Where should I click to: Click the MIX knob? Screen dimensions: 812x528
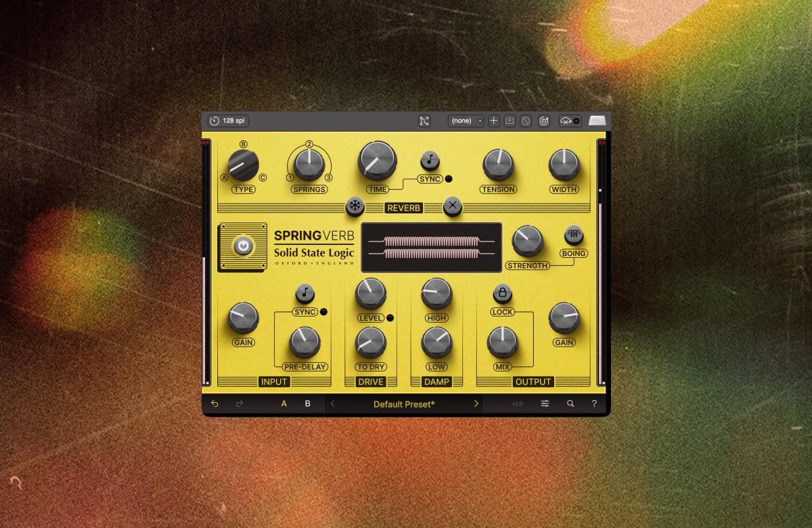pyautogui.click(x=502, y=343)
